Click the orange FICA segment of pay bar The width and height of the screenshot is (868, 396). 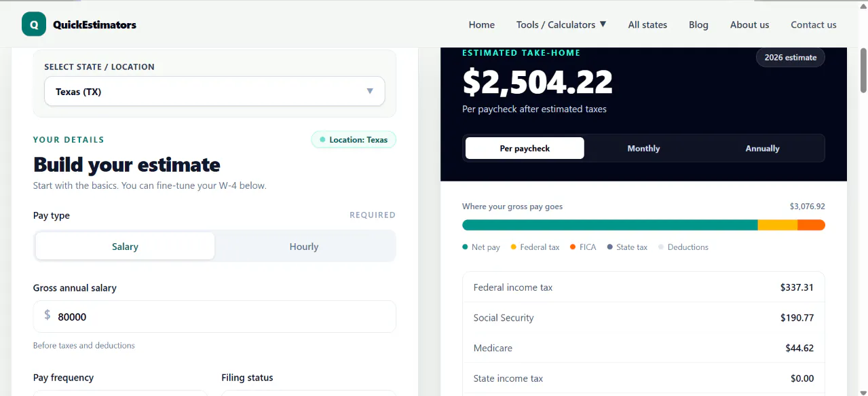pyautogui.click(x=811, y=225)
